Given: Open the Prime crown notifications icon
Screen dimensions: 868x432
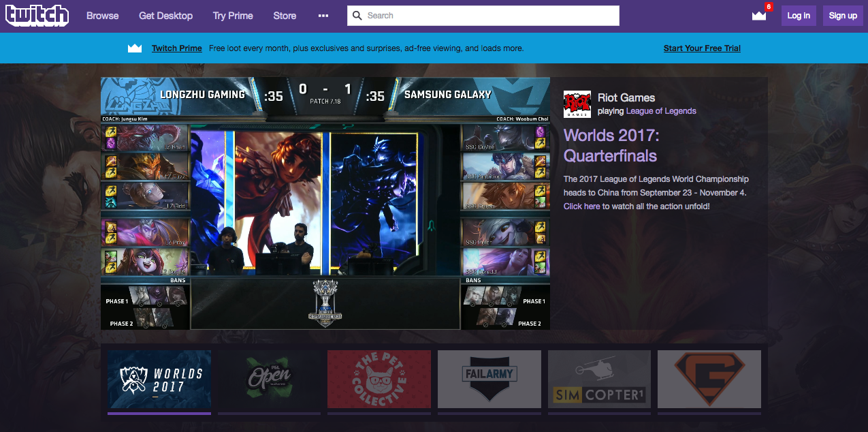Looking at the screenshot, I should (x=759, y=16).
